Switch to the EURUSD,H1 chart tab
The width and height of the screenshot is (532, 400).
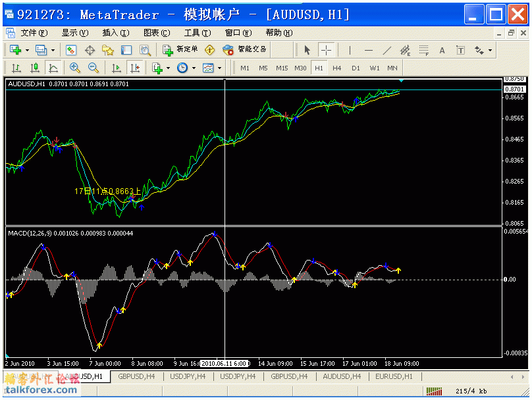394,376
